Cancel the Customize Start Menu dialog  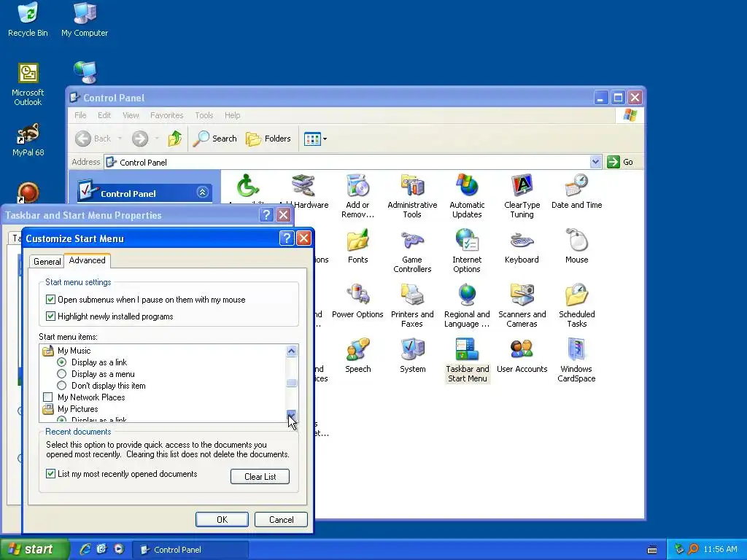click(x=281, y=519)
